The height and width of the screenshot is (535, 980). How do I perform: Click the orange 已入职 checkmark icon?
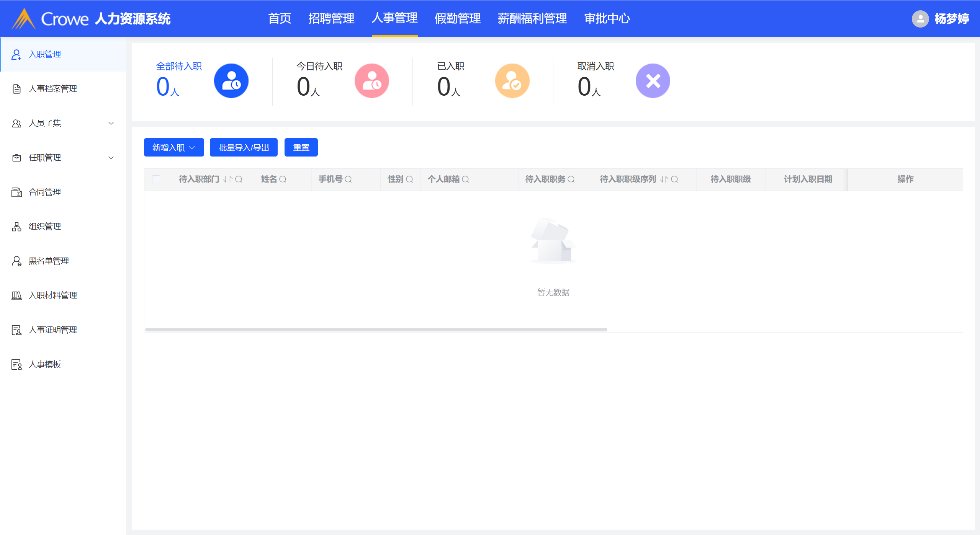coord(512,81)
